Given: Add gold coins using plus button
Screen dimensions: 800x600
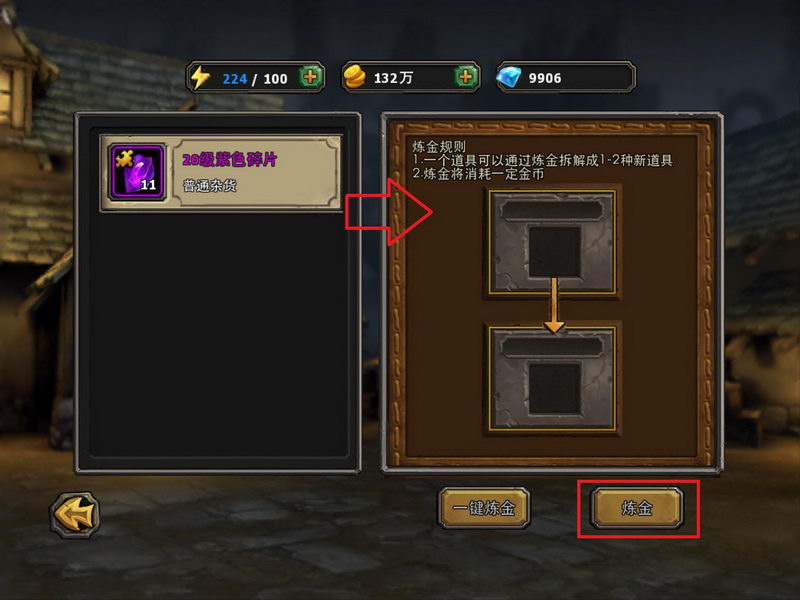Looking at the screenshot, I should click(x=465, y=78).
